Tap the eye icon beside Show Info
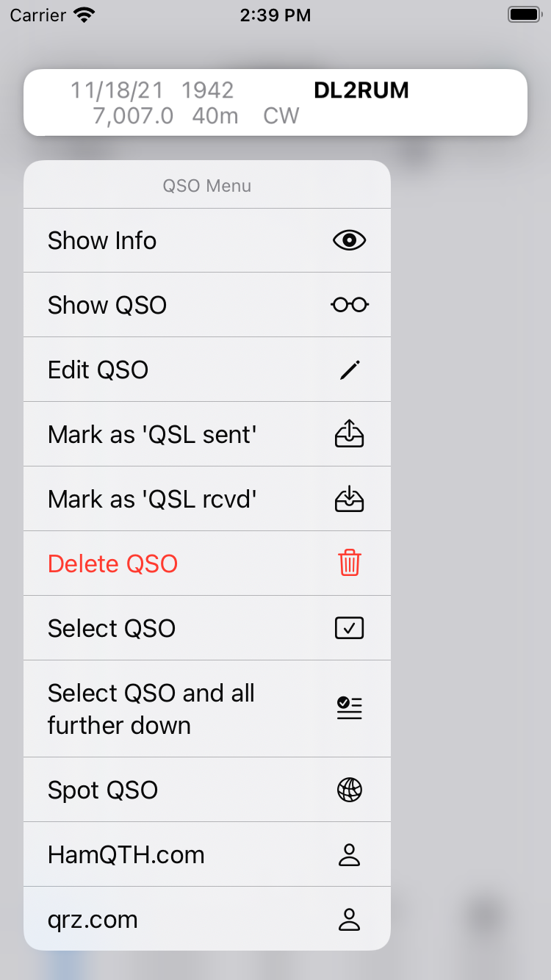 pos(349,240)
